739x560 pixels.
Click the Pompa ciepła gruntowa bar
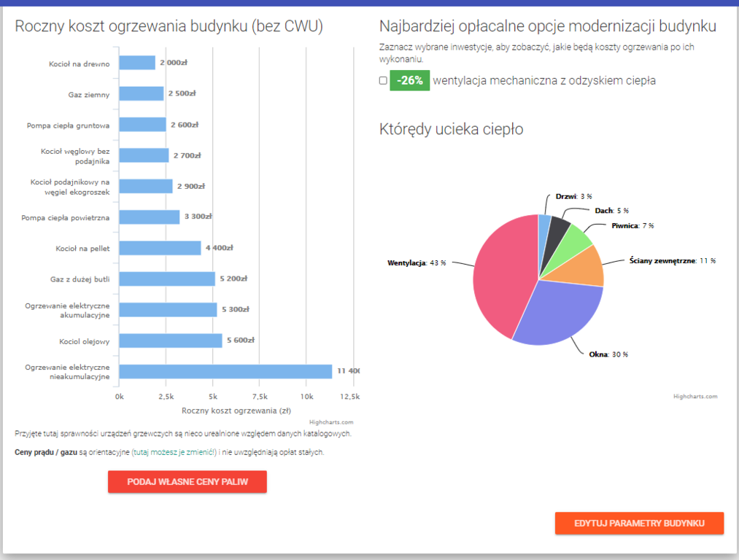tap(142, 125)
